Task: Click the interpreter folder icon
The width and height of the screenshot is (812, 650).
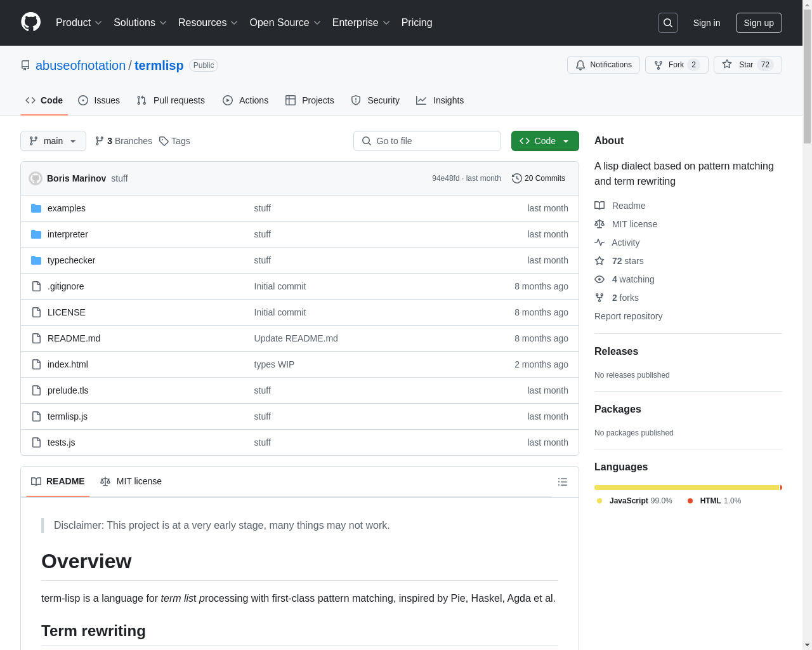Action: coord(36,234)
